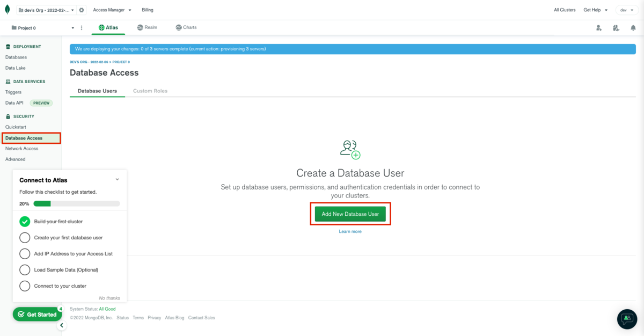
Task: Expand the project dropdown arrow
Action: click(72, 27)
